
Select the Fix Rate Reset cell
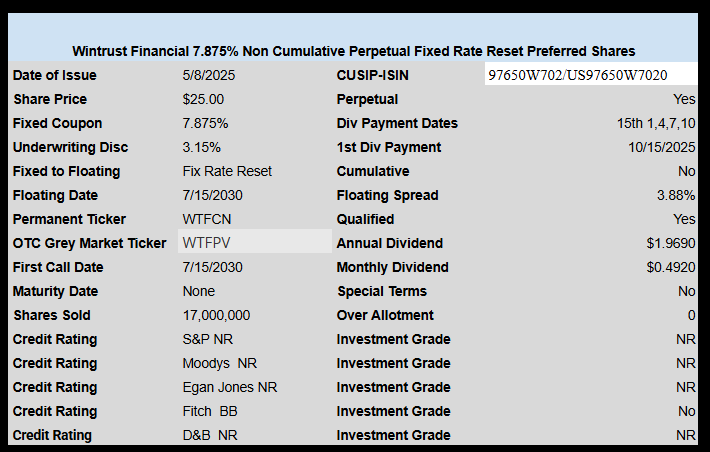[227, 171]
